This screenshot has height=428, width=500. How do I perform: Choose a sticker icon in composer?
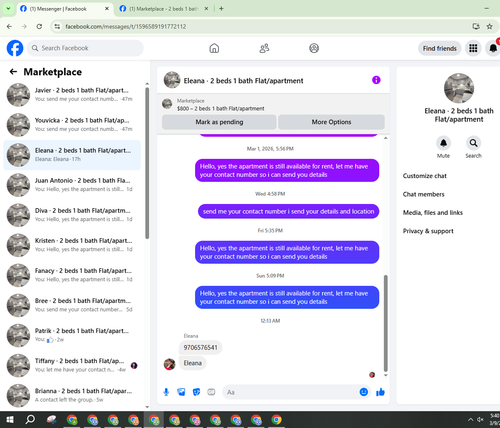[x=196, y=392]
